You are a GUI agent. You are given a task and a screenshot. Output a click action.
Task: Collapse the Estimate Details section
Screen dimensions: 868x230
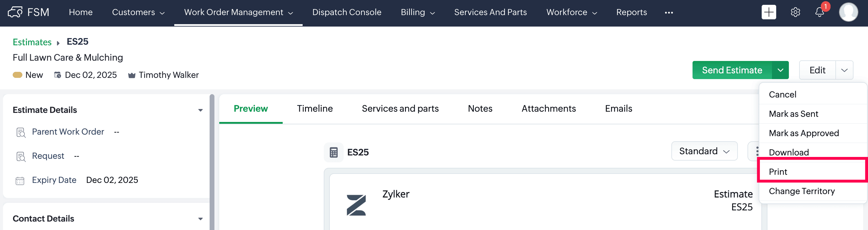click(x=201, y=110)
